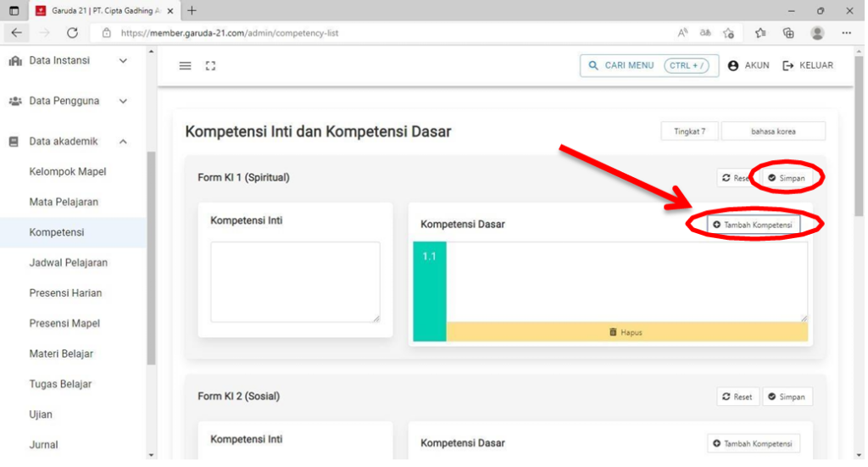
Task: Click the translate icon in address bar
Action: tap(705, 33)
